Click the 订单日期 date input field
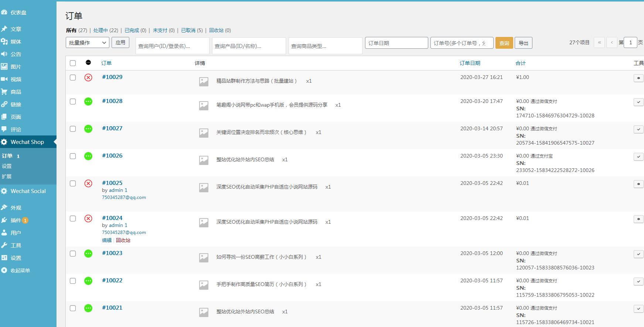The height and width of the screenshot is (327, 644). 396,43
